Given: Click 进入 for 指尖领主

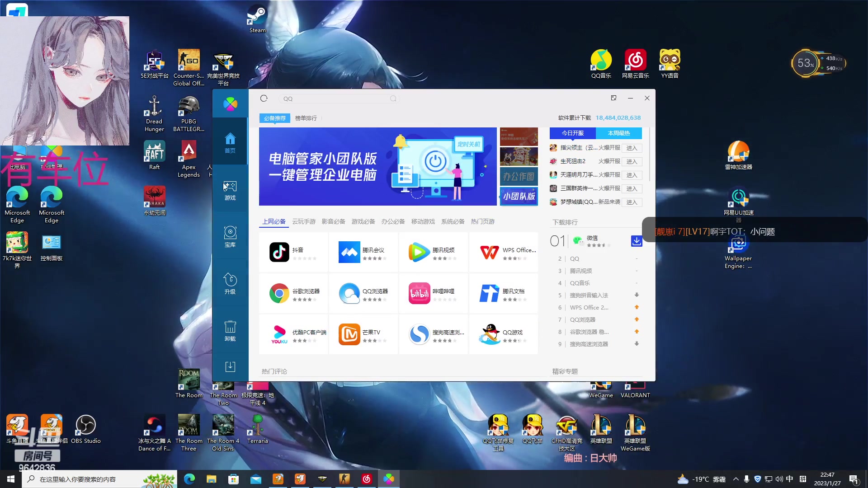Looking at the screenshot, I should (632, 148).
